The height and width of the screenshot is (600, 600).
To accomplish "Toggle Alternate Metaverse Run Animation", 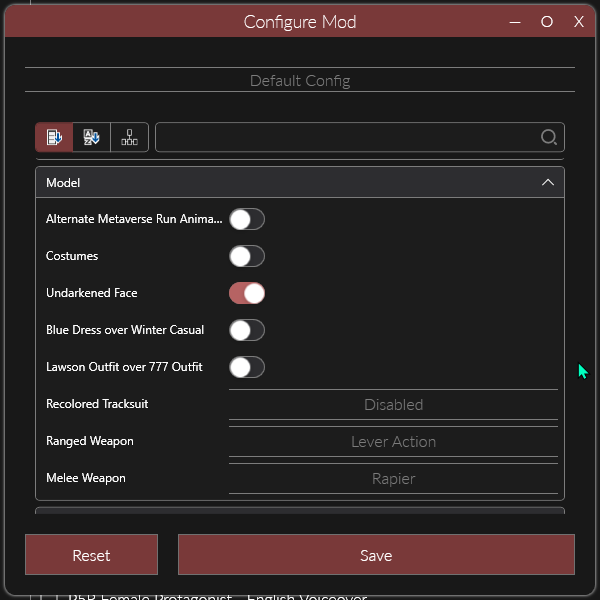I will pos(247,219).
